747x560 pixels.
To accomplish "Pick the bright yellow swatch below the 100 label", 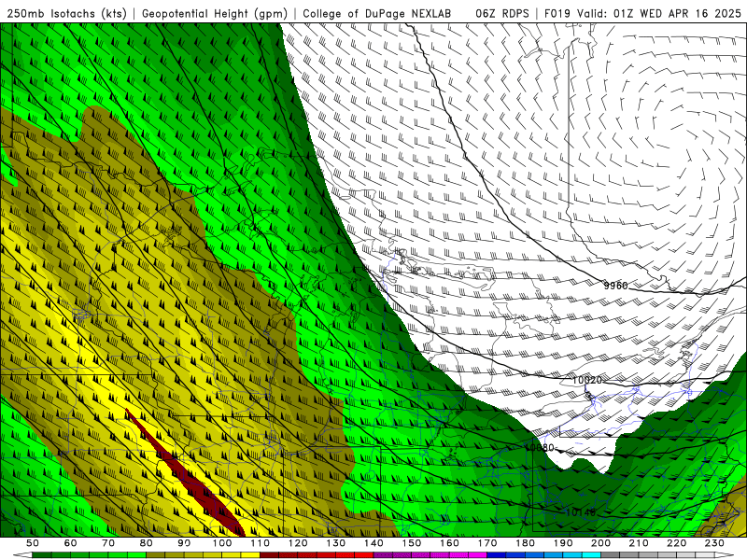I will pyautogui.click(x=232, y=555).
